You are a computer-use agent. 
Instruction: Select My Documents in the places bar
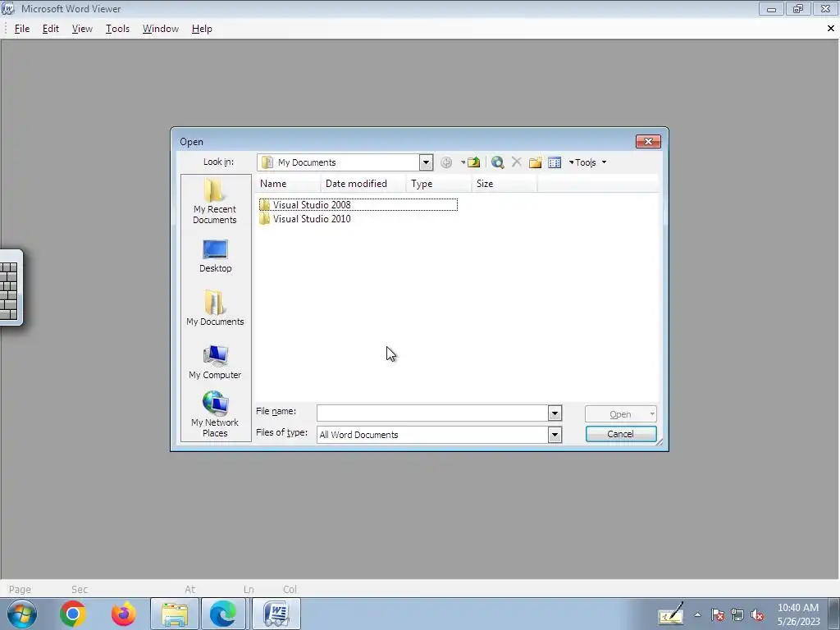[x=216, y=308]
